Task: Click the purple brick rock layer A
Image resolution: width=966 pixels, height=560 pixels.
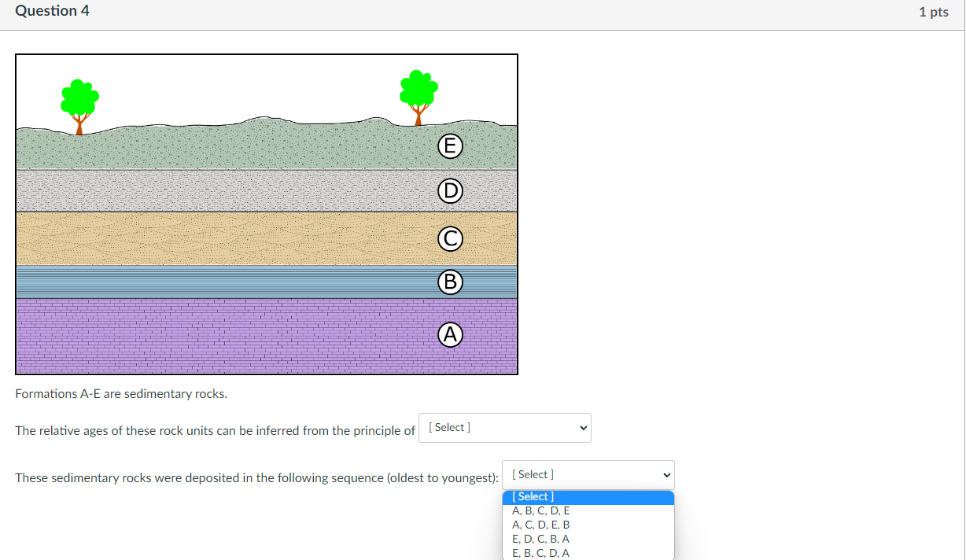Action: (x=236, y=334)
